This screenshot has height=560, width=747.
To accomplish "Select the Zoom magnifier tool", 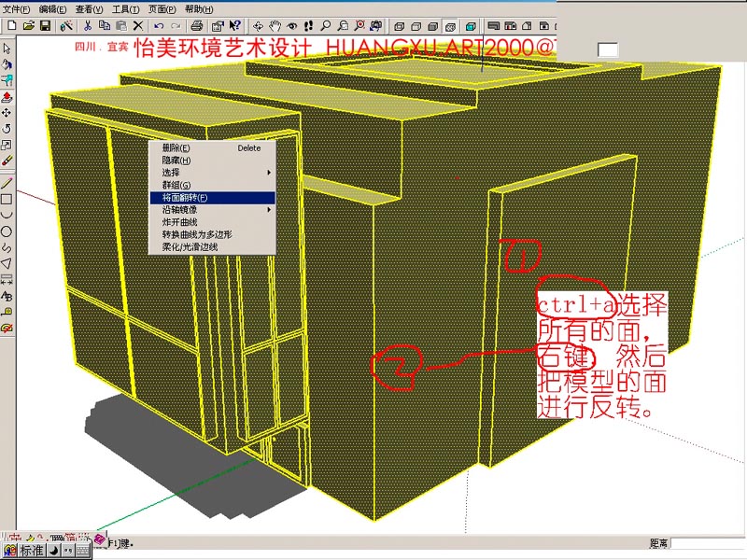I will (x=325, y=26).
